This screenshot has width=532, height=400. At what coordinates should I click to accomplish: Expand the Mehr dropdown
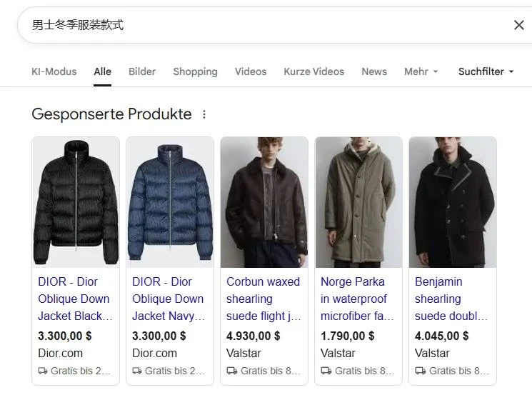(421, 71)
